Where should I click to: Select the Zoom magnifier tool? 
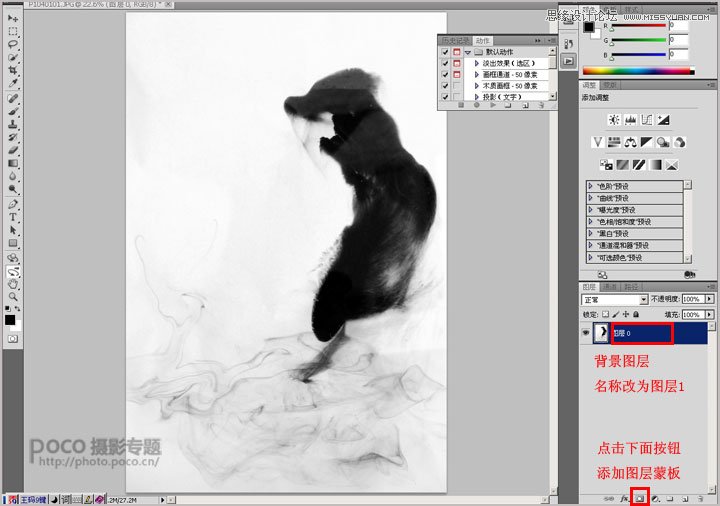(13, 297)
